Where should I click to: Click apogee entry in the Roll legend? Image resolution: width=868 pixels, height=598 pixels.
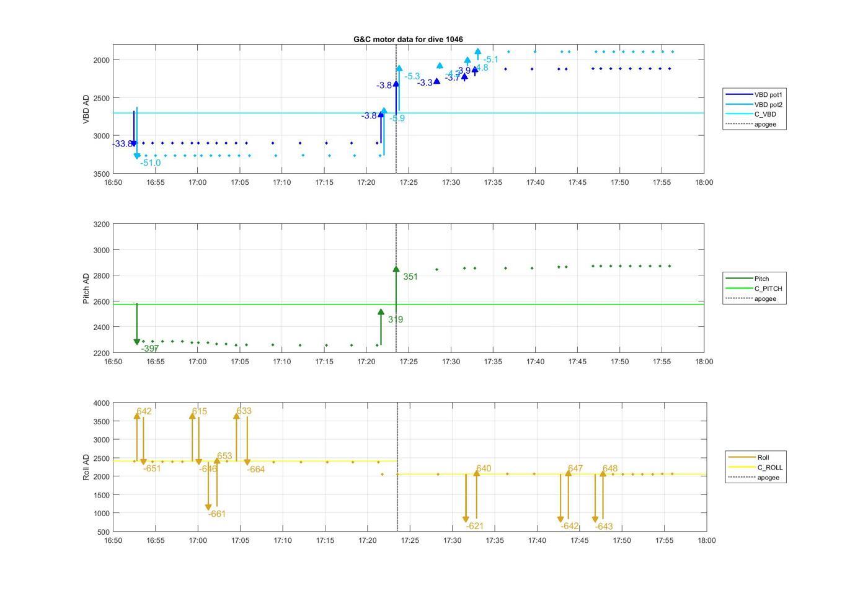[754, 477]
